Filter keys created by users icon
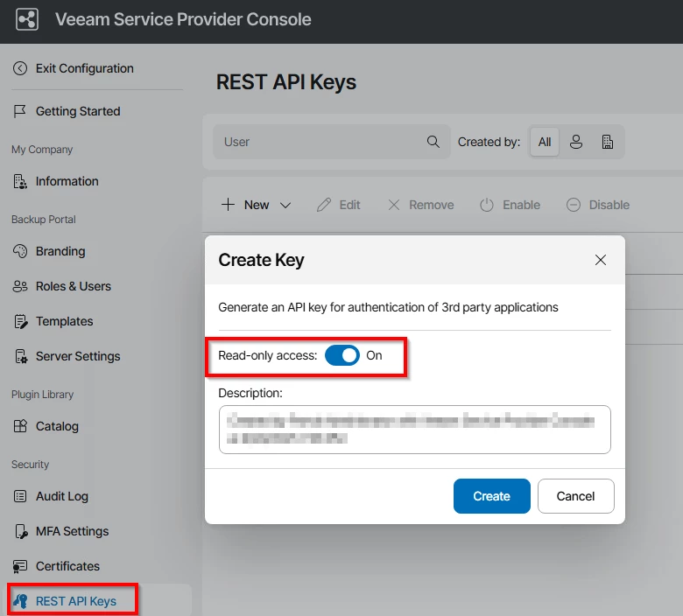This screenshot has height=616, width=683. [x=576, y=142]
